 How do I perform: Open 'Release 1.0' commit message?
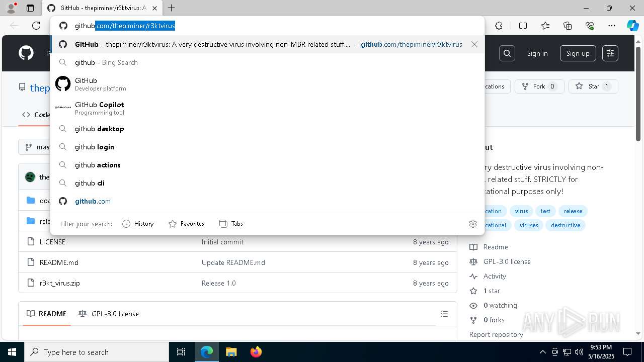[219, 283]
